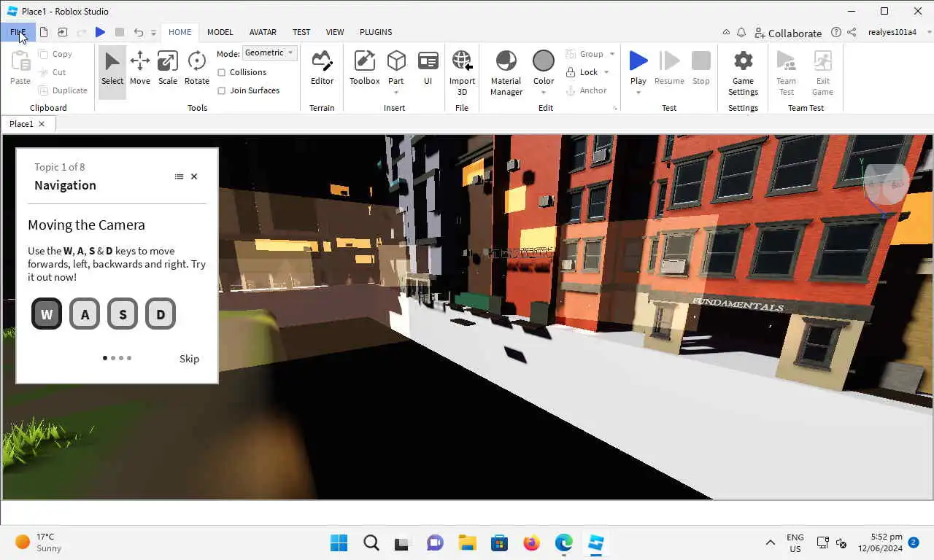The width and height of the screenshot is (934, 560).
Task: Click the Resume test button
Action: (x=669, y=68)
